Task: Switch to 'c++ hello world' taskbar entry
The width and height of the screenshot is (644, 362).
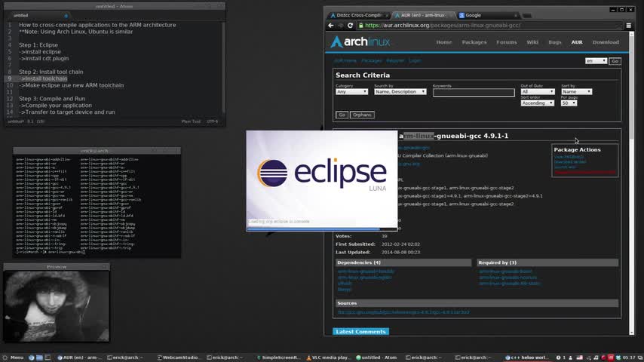Action: coord(526,357)
